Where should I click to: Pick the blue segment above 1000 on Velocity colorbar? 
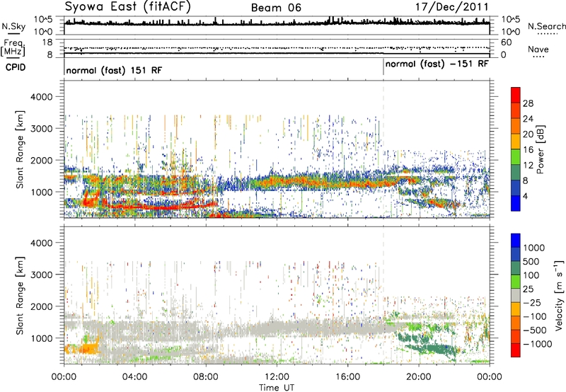pos(516,240)
